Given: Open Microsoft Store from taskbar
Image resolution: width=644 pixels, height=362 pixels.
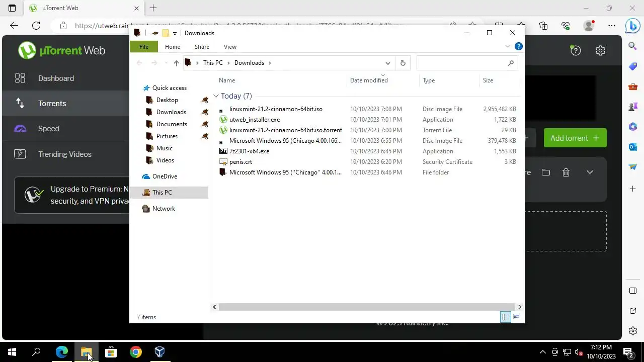Looking at the screenshot, I should click(x=111, y=352).
